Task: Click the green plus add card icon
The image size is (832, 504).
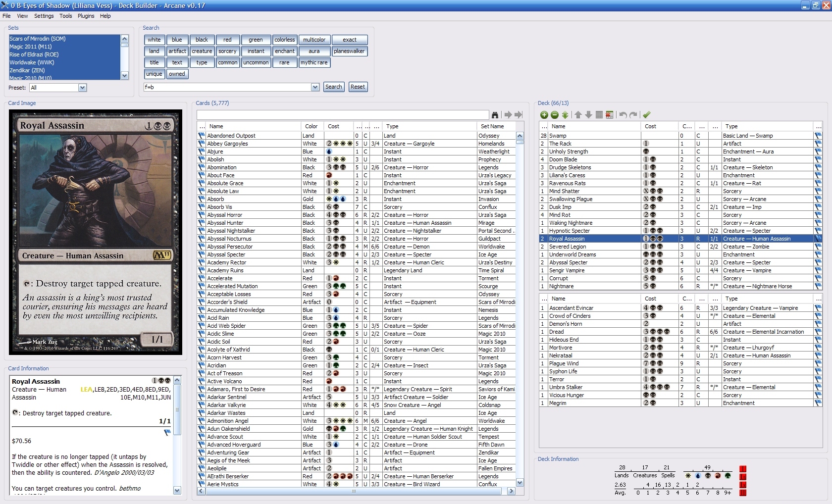Action: 544,115
